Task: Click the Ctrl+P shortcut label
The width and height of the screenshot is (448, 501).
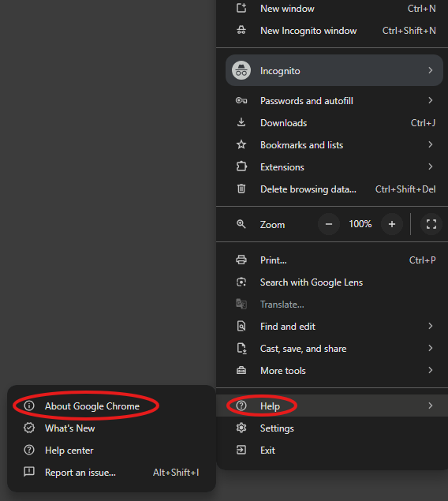Action: [x=423, y=260]
